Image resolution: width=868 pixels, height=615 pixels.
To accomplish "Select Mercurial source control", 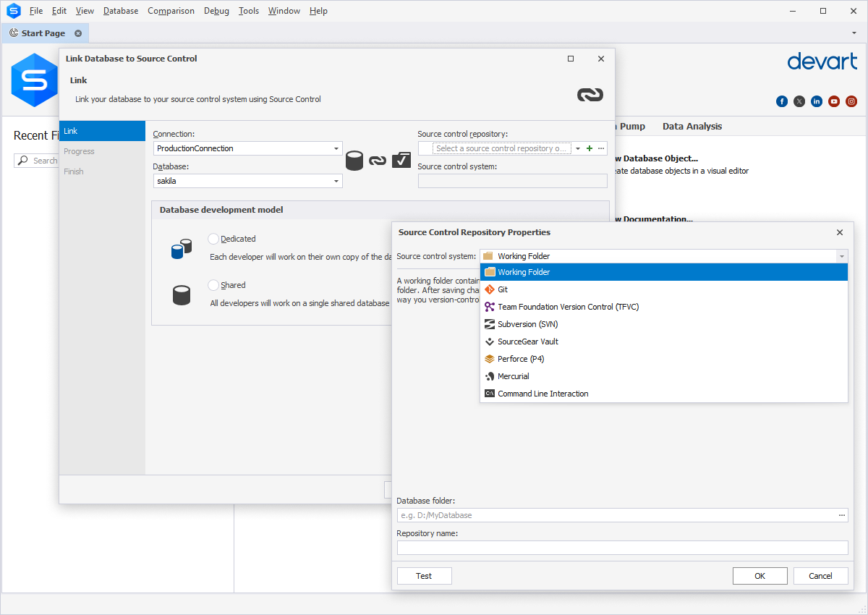I will pyautogui.click(x=513, y=376).
